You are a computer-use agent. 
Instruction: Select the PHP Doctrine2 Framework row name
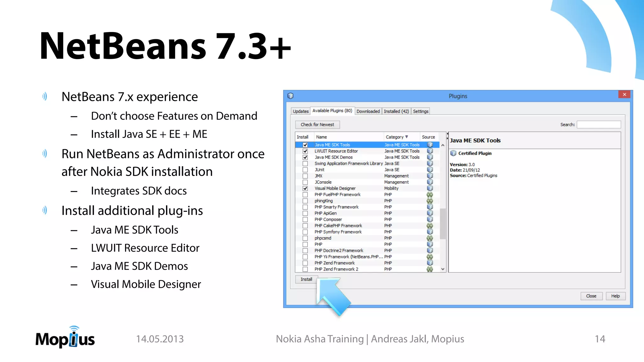coord(339,250)
